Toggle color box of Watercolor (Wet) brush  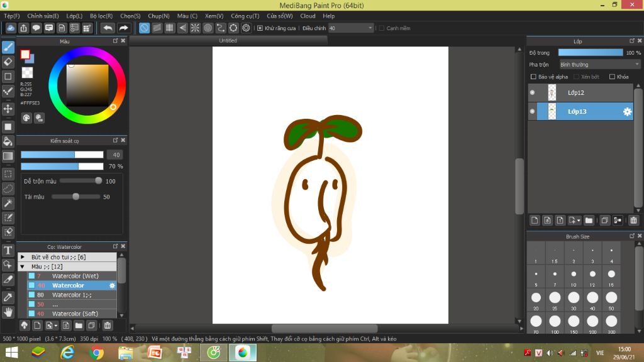[x=31, y=276]
